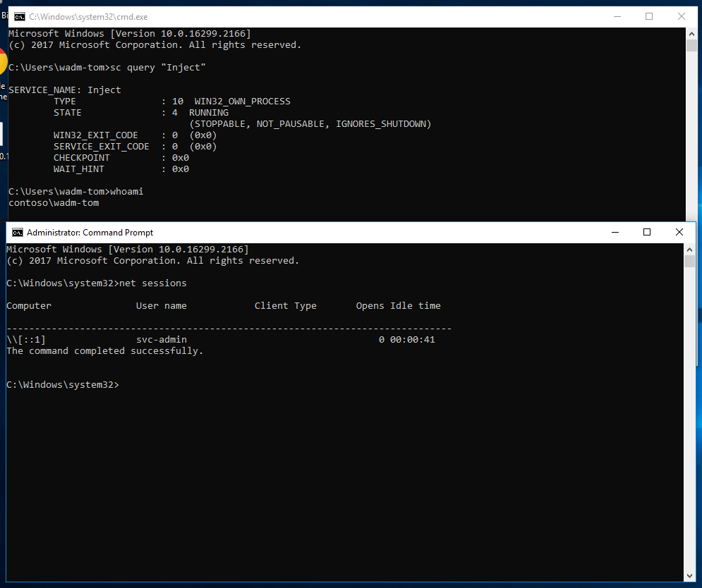Click the maximize icon on the Administrator Command Prompt
This screenshot has width=702, height=588.
(x=646, y=231)
